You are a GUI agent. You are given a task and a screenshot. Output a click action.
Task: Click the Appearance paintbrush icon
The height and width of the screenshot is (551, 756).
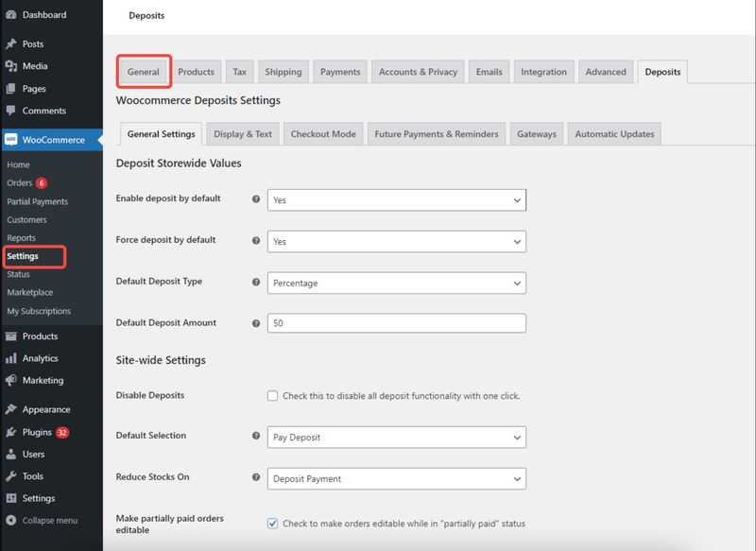click(x=11, y=410)
